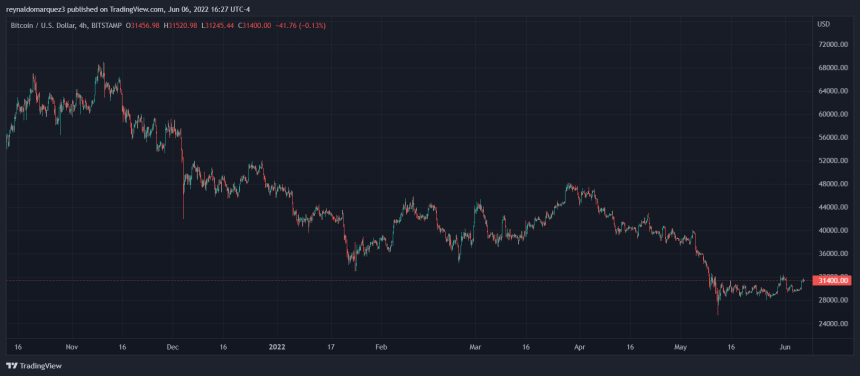Click the 24000.00 price axis label
Image resolution: width=860 pixels, height=376 pixels.
[834, 324]
